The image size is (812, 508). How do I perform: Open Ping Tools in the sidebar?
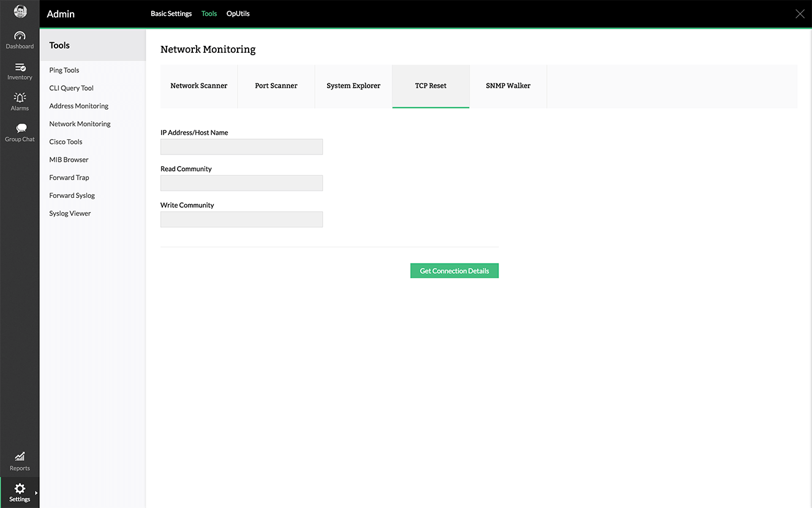coord(64,70)
